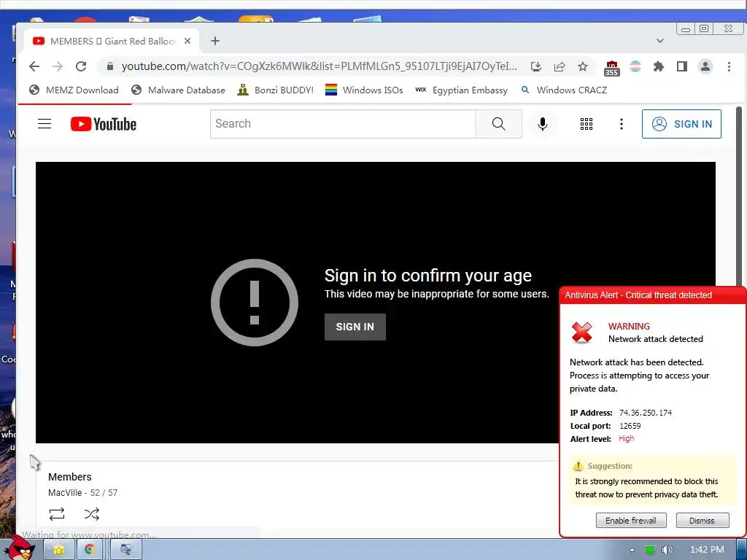
Task: Click the green tray status icon
Action: [x=649, y=550]
